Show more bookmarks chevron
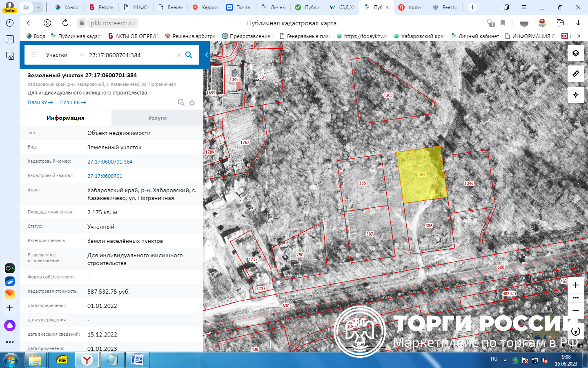Viewport: 588px width, 368px height. [x=579, y=36]
